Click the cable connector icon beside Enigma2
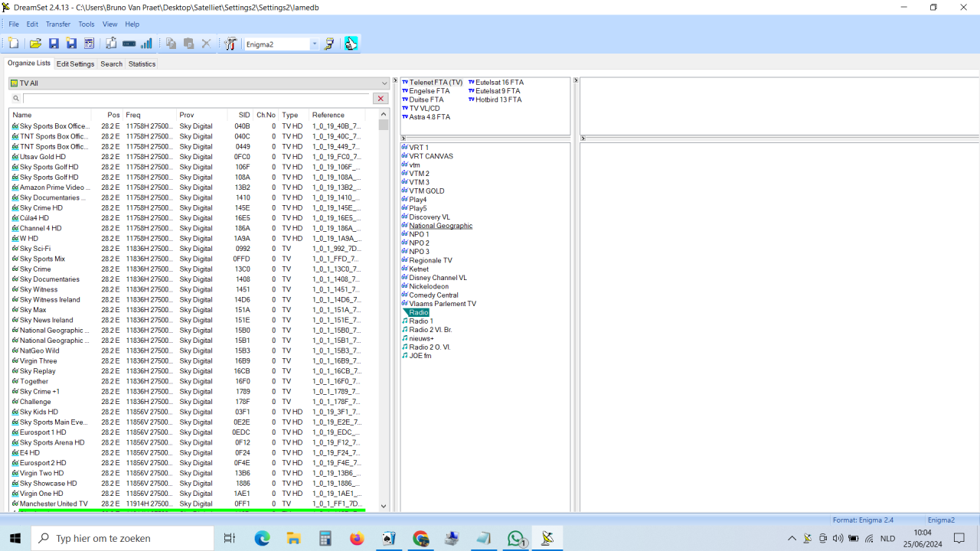Viewport: 980px width, 551px height. click(329, 44)
